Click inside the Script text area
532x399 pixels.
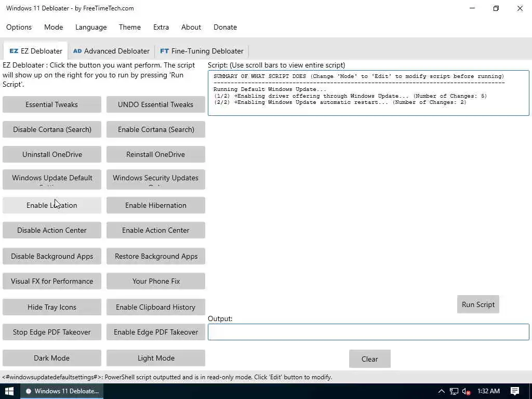368,93
